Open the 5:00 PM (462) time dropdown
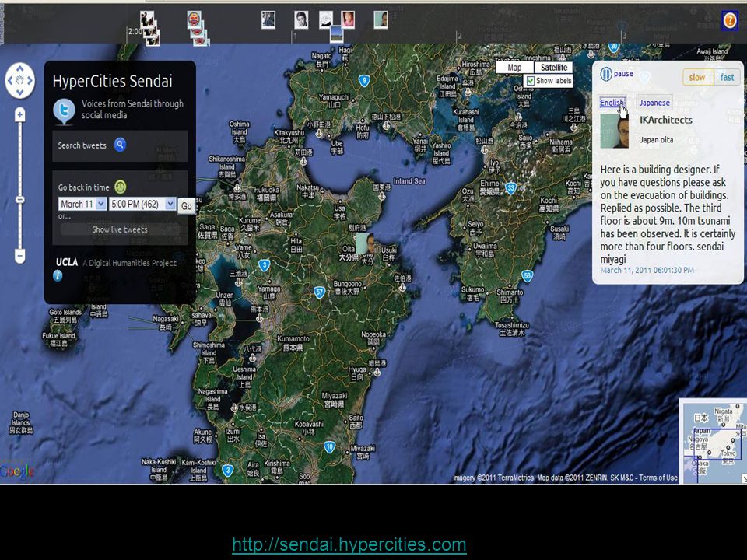Screen dimensions: 747x560 [142, 205]
